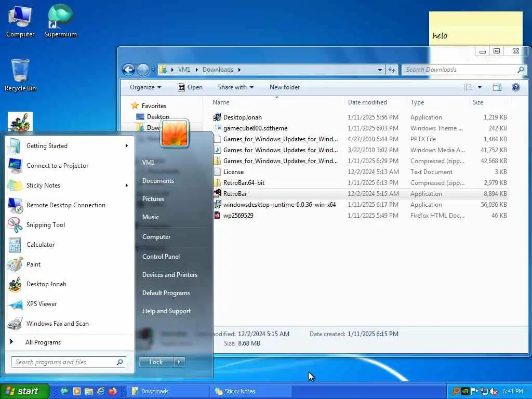Click the Explorer Help question mark icon

516,87
